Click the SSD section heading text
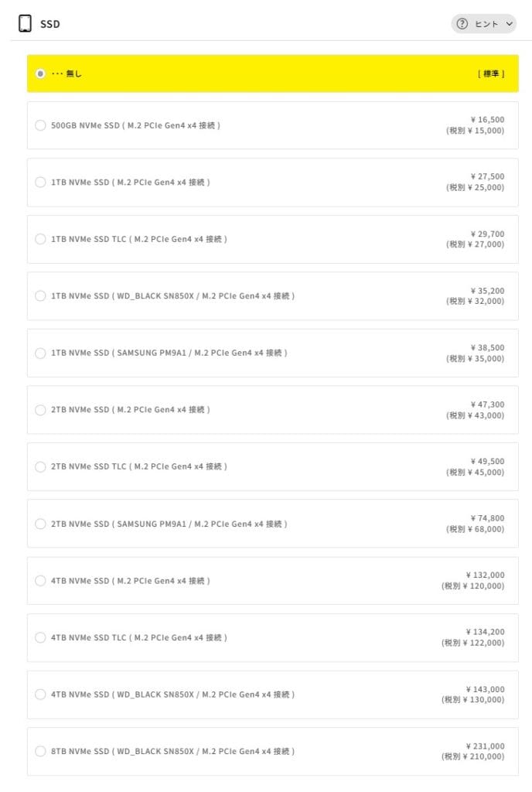This screenshot has width=532, height=792. (x=50, y=24)
